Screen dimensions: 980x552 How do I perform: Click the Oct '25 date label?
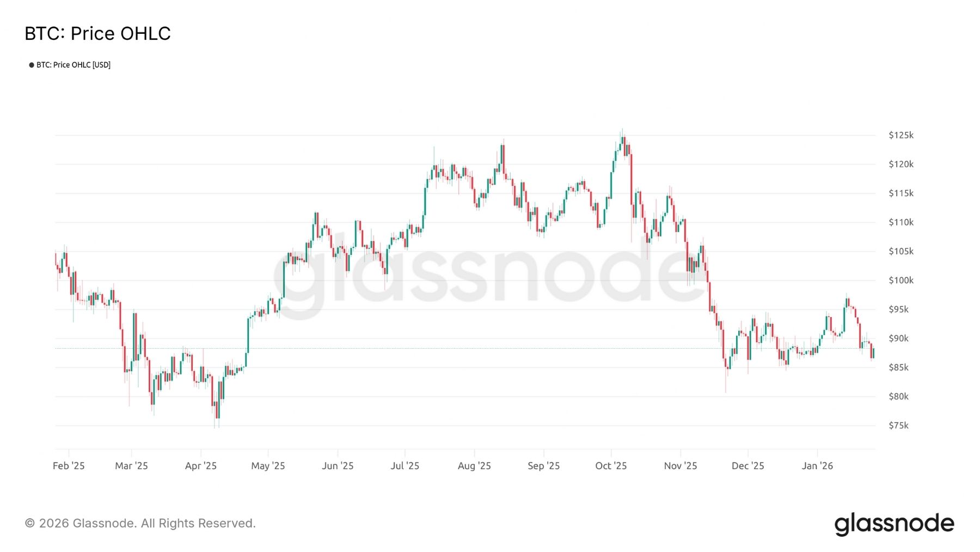pyautogui.click(x=611, y=466)
